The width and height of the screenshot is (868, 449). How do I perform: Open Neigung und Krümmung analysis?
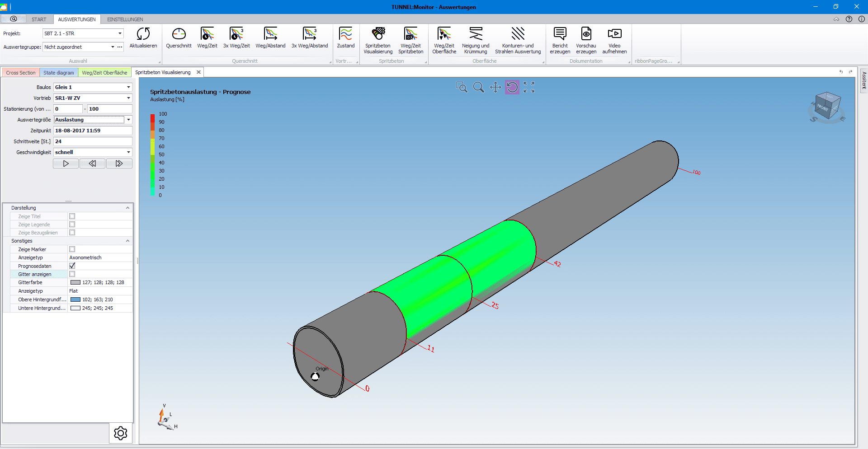click(x=475, y=34)
